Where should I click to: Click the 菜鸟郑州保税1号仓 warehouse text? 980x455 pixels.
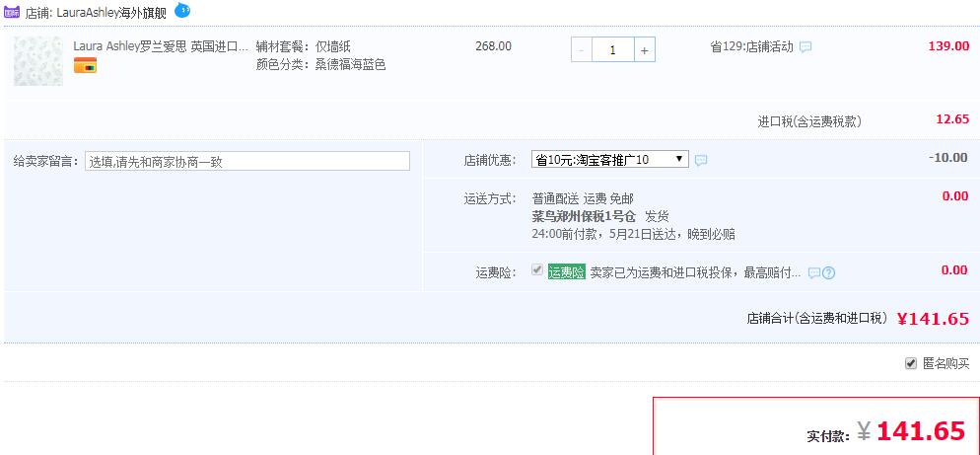(x=584, y=216)
